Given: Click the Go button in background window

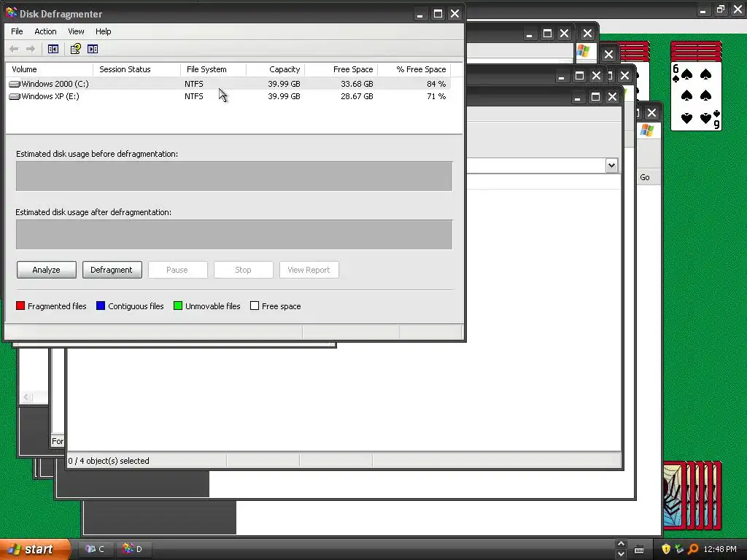Looking at the screenshot, I should click(645, 177).
